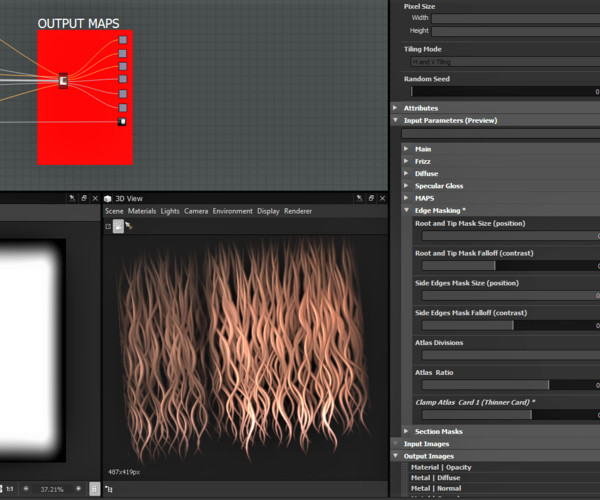Click the OUTPUT MAPS frame title
Viewport: 600px width, 500px height.
pos(78,24)
